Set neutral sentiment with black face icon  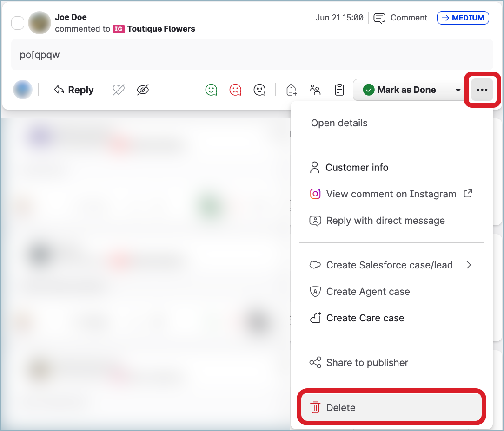pos(259,90)
